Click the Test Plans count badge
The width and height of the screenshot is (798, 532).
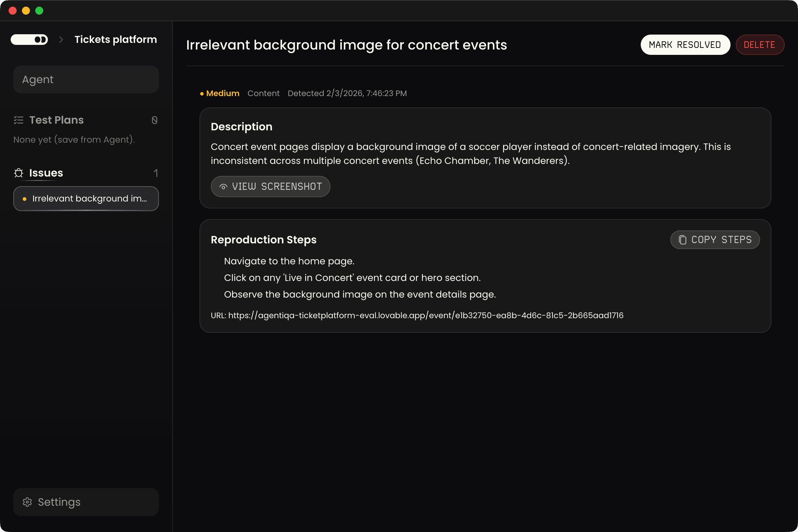(155, 120)
